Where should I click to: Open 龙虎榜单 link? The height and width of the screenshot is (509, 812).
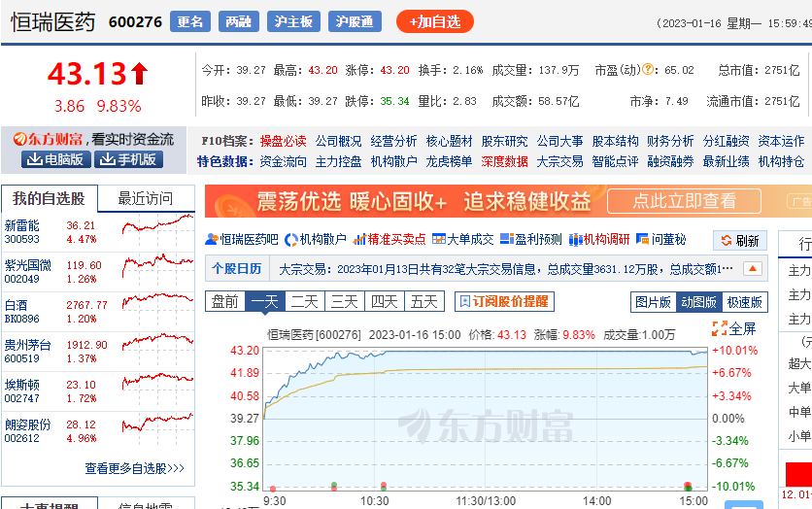point(450,161)
